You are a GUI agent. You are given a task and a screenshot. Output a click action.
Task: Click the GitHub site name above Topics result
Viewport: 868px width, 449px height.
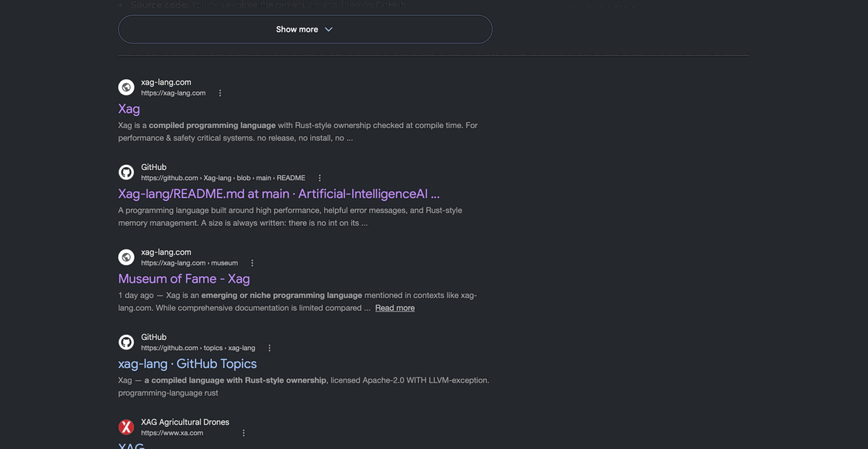coord(154,337)
